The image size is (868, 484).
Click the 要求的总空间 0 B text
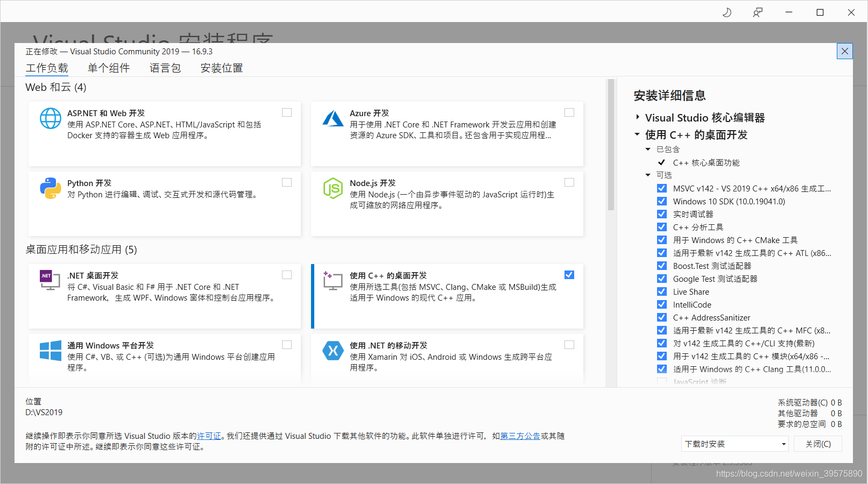[810, 424]
